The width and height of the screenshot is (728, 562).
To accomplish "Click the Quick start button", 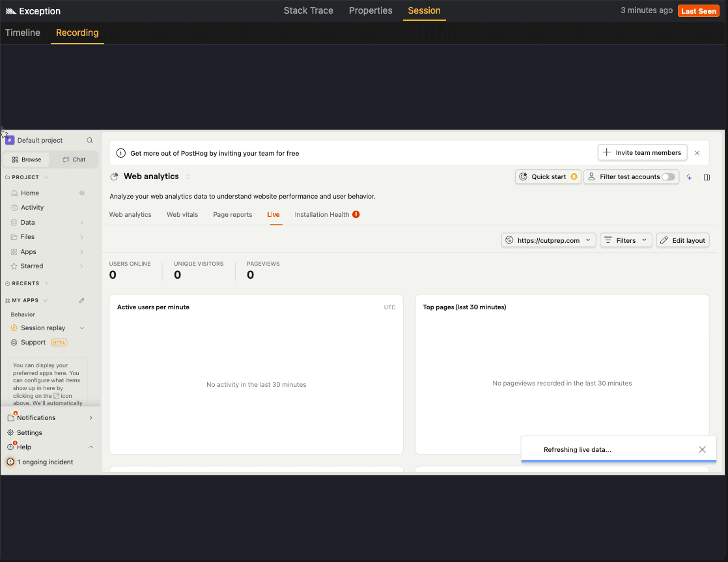I will pos(548,176).
